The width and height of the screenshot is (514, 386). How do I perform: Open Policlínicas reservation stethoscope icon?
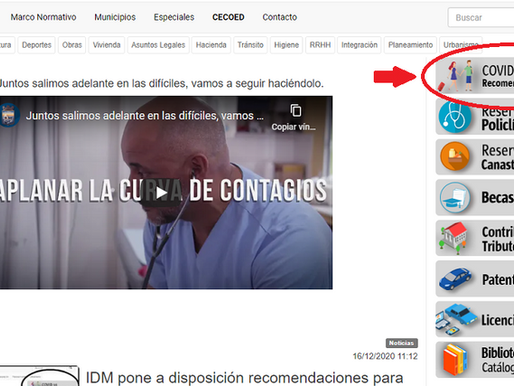tap(455, 117)
